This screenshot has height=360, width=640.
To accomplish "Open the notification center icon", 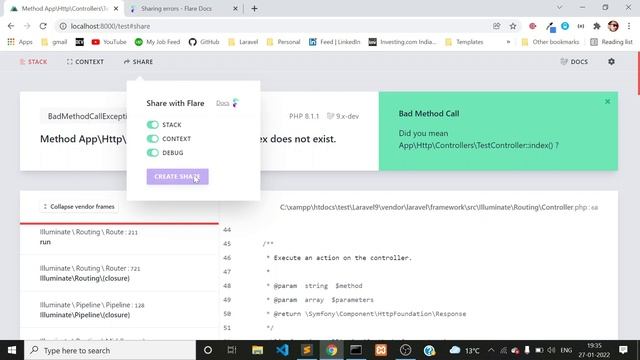I will [x=623, y=350].
